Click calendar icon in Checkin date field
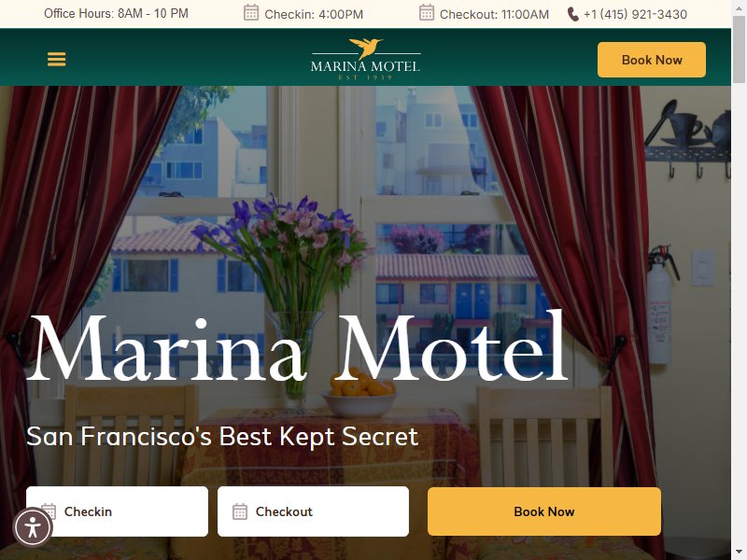 [x=49, y=511]
